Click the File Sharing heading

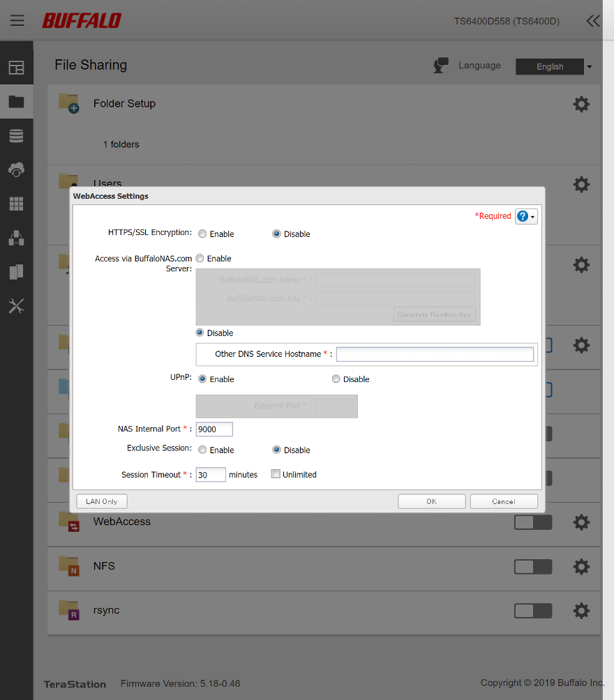[x=91, y=65]
